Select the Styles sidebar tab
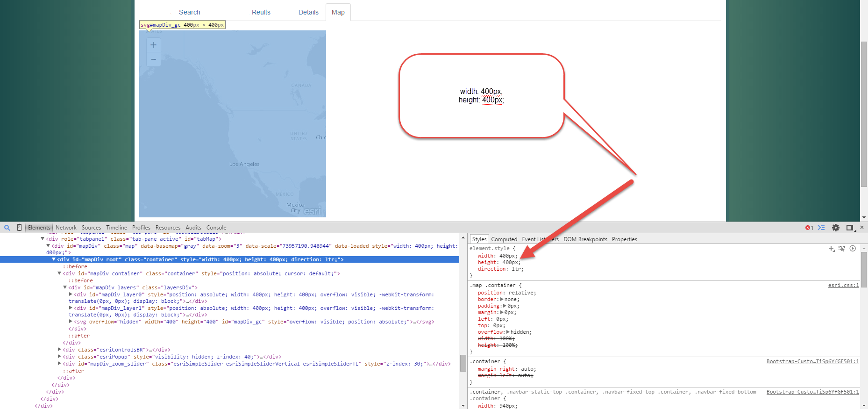The width and height of the screenshot is (868, 409). pos(479,239)
